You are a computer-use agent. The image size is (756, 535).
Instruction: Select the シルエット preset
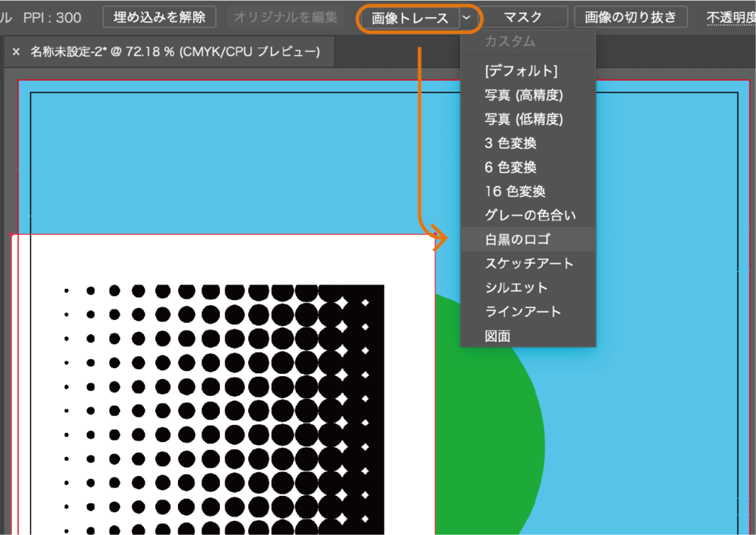tap(528, 287)
